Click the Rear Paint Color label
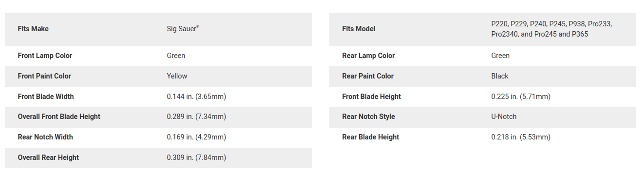The height and width of the screenshot is (177, 644). [368, 76]
